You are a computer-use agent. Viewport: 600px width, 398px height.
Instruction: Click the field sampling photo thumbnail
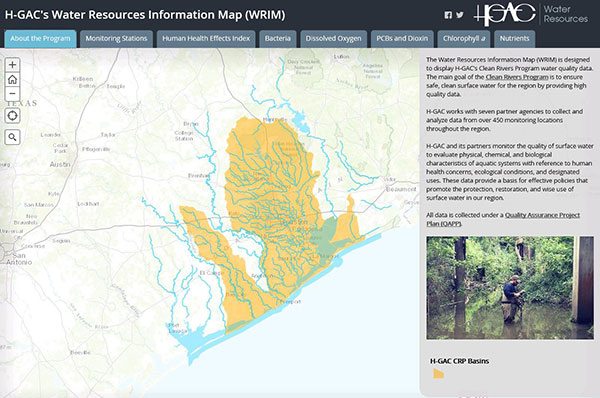coord(510,287)
